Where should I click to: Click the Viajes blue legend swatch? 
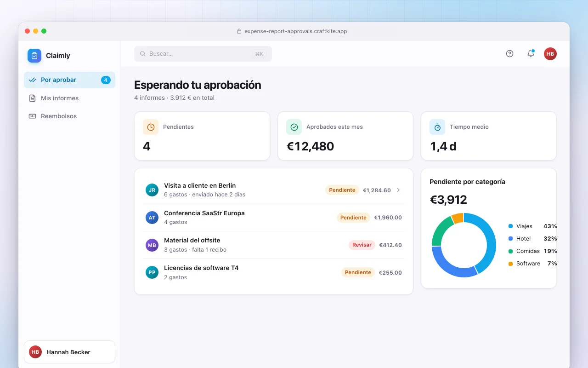point(510,226)
